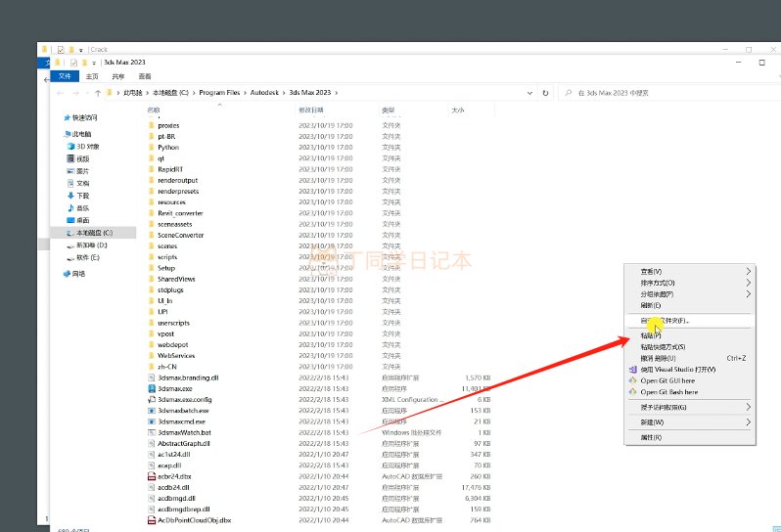Image resolution: width=781 pixels, height=532 pixels.
Task: Click the Open Git GUI here icon
Action: click(x=632, y=380)
